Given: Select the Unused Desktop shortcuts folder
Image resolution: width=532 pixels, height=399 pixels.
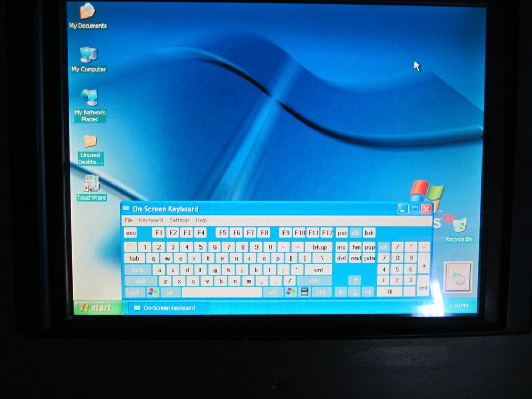Looking at the screenshot, I should [90, 150].
